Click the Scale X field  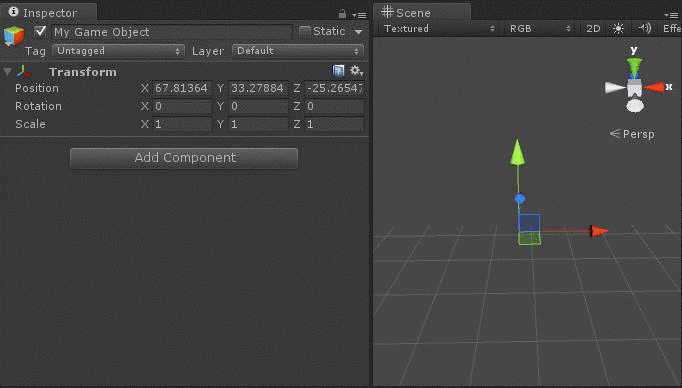pos(182,124)
